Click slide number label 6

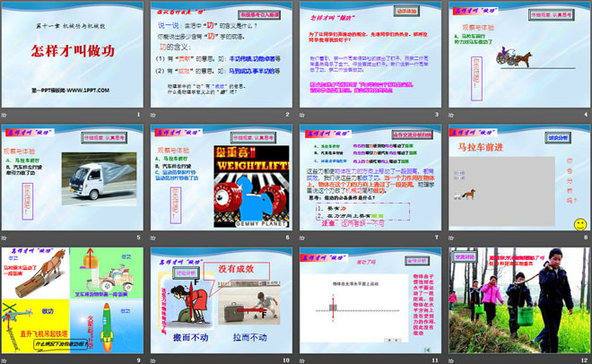tap(287, 238)
